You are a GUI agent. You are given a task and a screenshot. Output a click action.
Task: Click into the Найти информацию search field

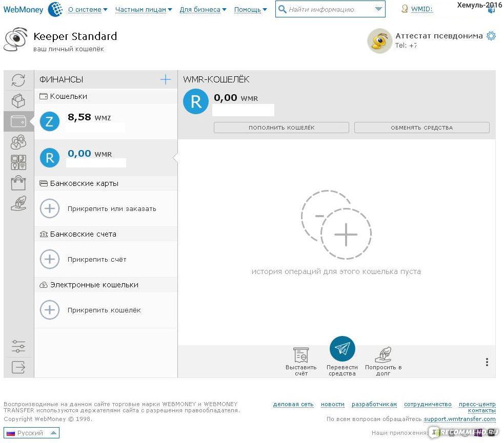(x=330, y=9)
